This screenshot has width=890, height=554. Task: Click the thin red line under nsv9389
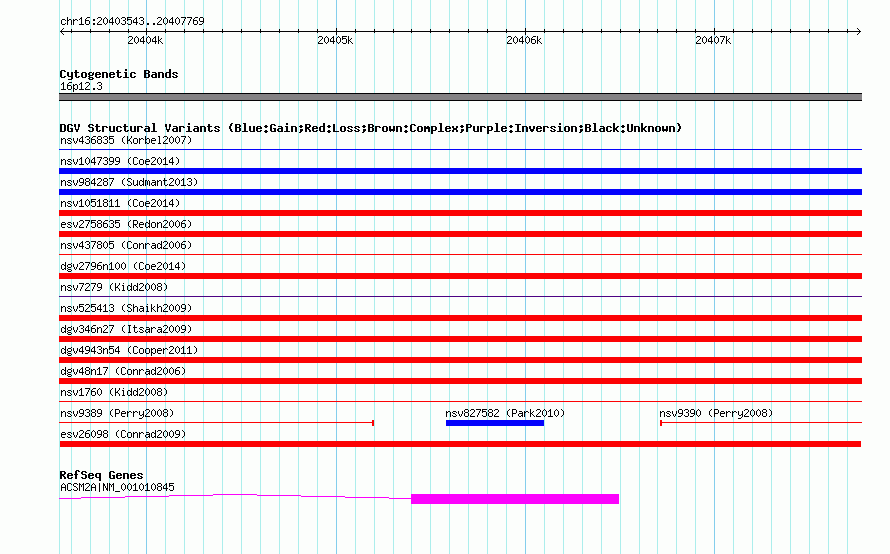click(x=216, y=423)
